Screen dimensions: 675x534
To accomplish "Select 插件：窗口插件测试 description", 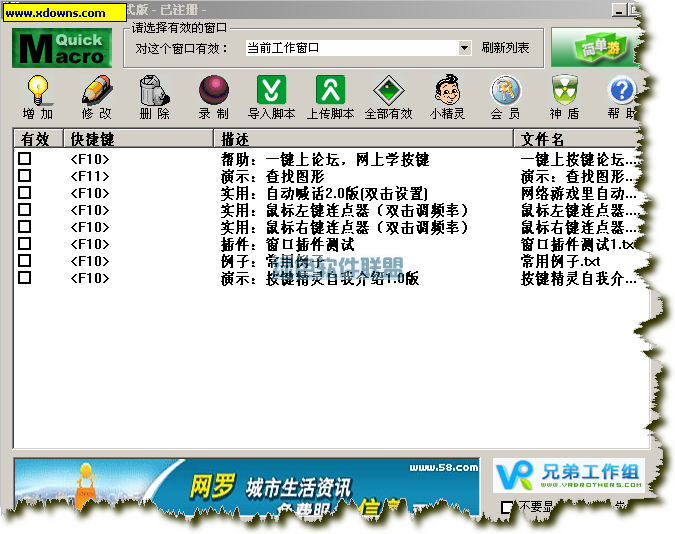I will (288, 244).
